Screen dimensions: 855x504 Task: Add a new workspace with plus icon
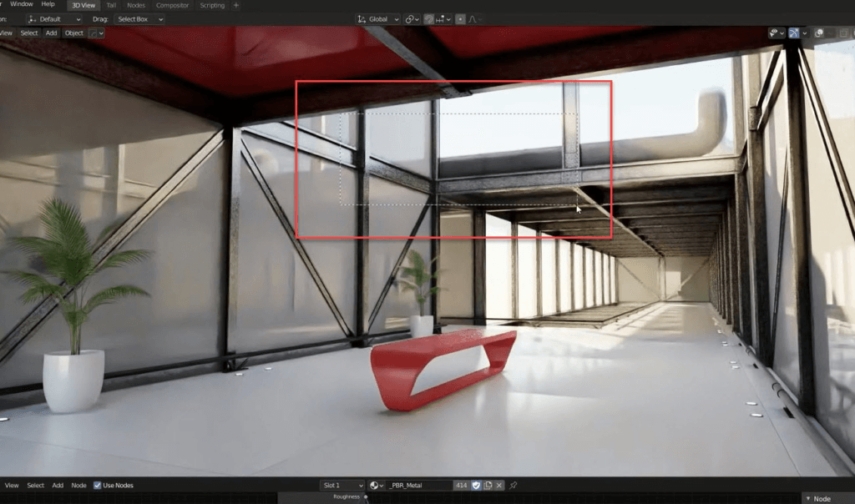(x=236, y=6)
